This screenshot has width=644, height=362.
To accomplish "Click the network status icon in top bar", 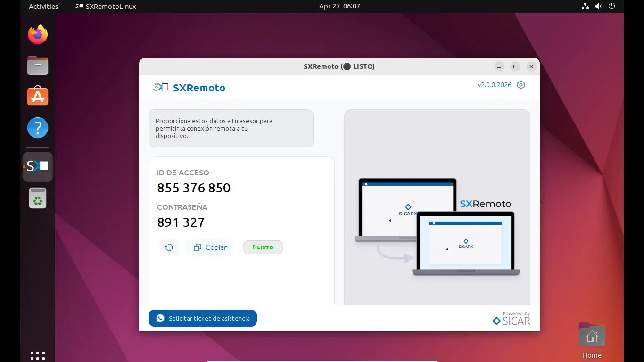I will 585,7.
